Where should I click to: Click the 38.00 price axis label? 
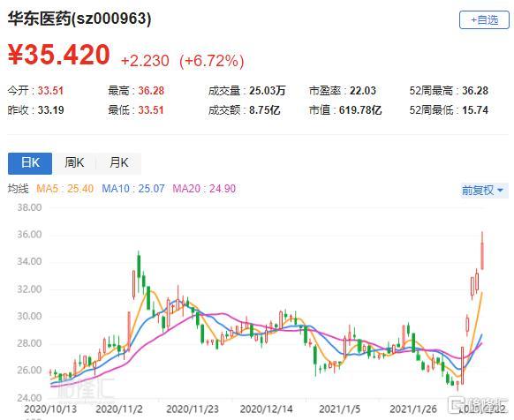coord(29,207)
